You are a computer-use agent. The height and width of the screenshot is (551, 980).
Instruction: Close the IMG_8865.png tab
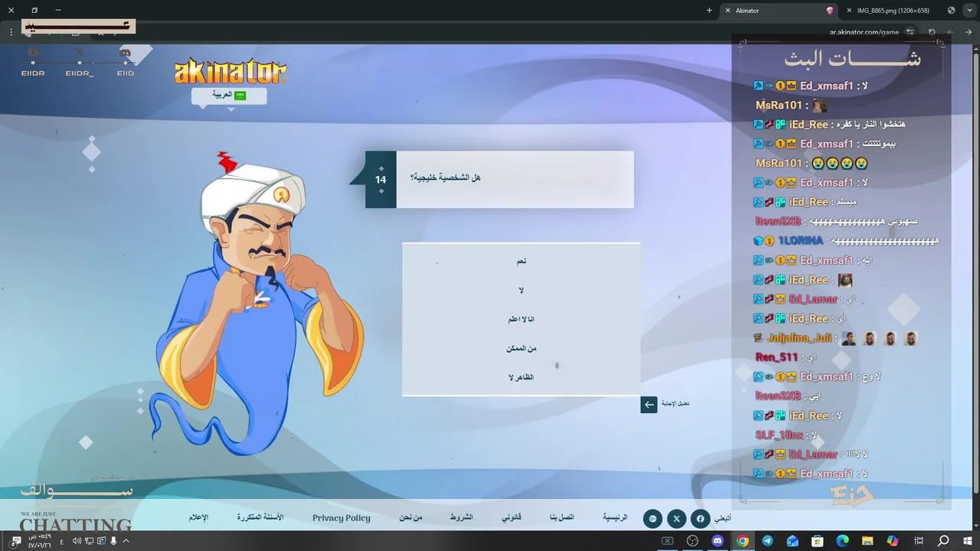coord(849,11)
